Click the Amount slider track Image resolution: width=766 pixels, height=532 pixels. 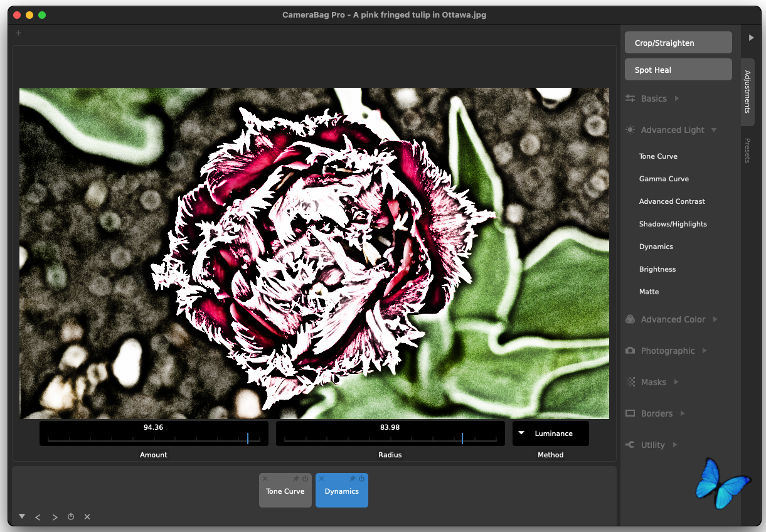tap(154, 439)
